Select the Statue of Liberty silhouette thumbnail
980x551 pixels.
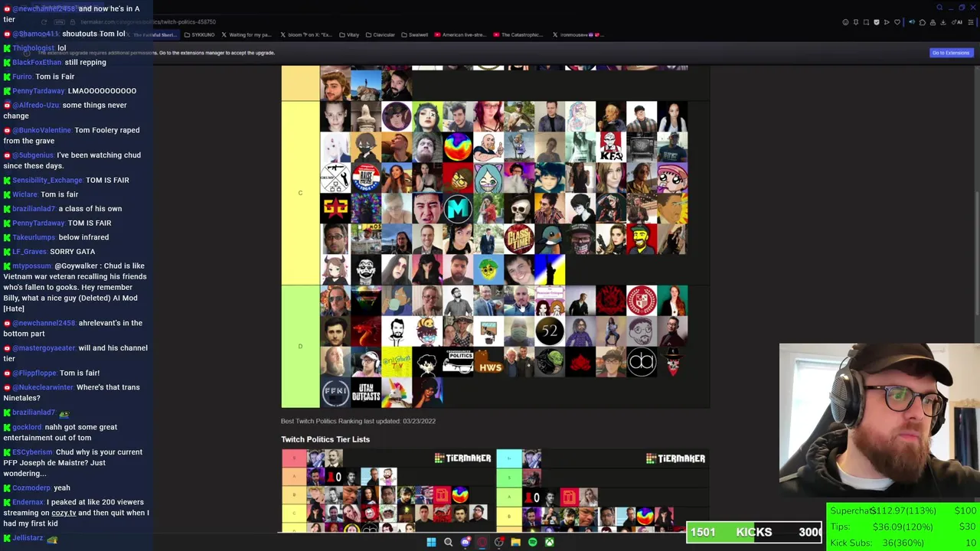550,269
